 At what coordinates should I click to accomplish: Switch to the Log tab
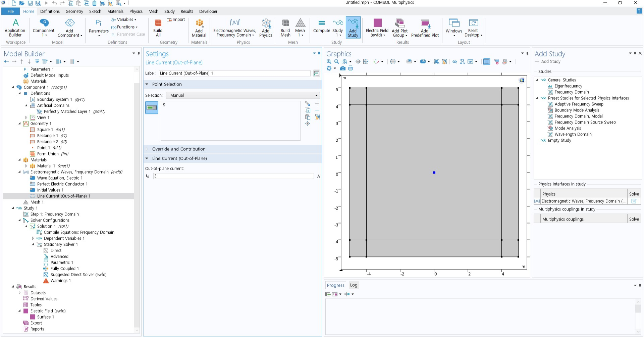point(354,285)
